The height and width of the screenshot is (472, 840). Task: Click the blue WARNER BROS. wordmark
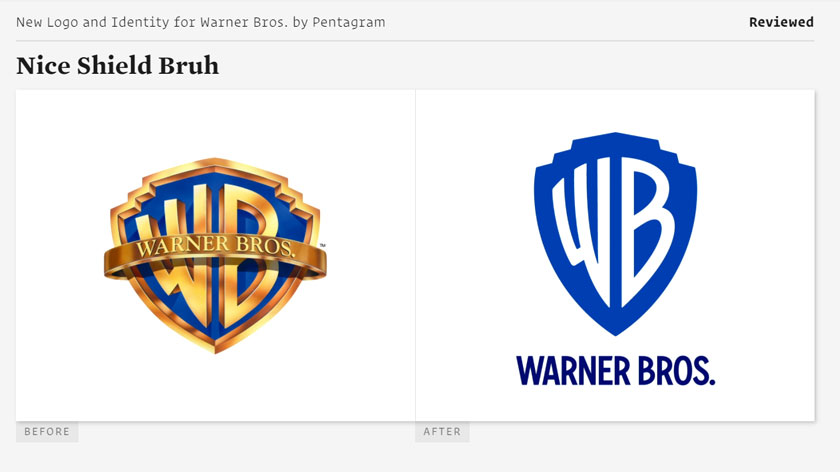(616, 371)
